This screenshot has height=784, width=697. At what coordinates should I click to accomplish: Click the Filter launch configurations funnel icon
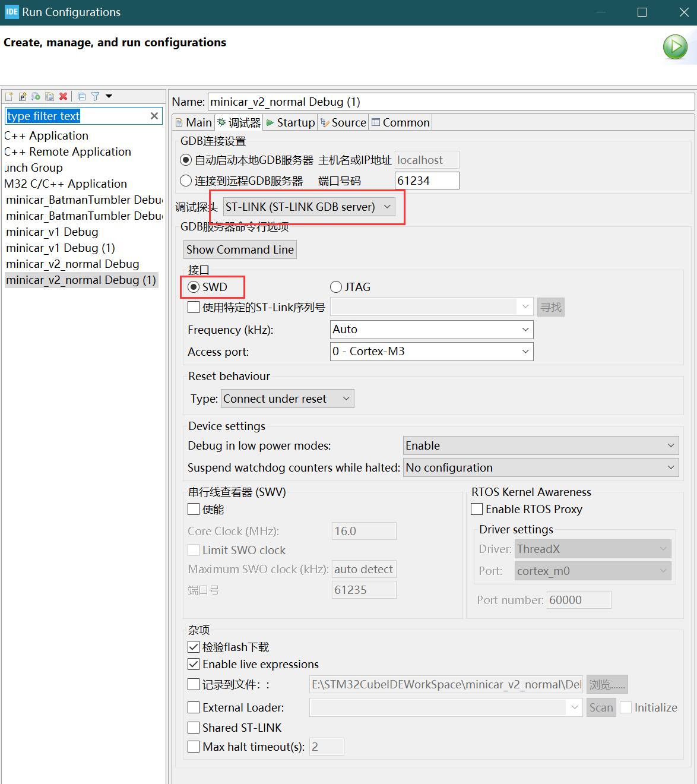click(95, 96)
